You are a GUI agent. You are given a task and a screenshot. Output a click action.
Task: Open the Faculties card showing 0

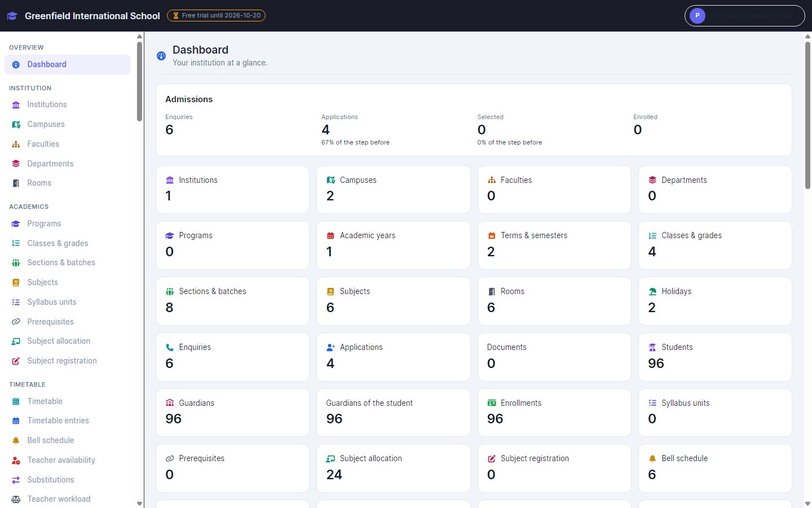click(554, 190)
